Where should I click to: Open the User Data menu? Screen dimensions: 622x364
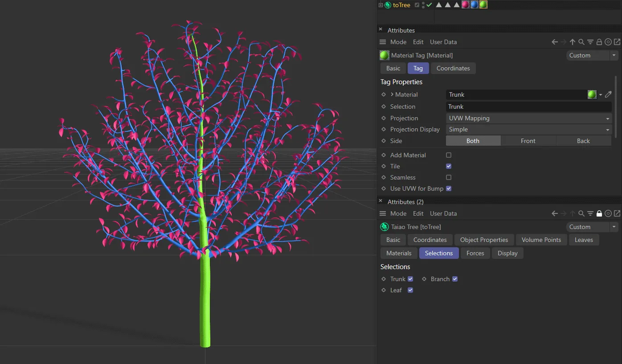point(443,41)
